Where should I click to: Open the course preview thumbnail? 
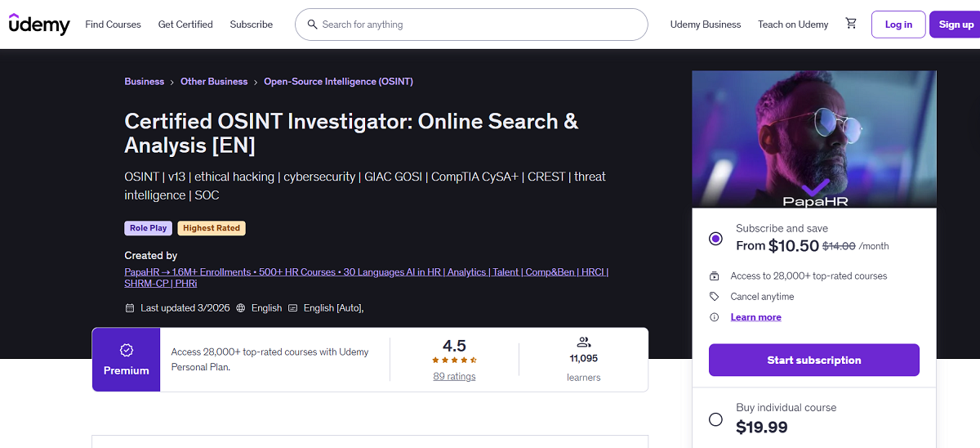tap(814, 139)
